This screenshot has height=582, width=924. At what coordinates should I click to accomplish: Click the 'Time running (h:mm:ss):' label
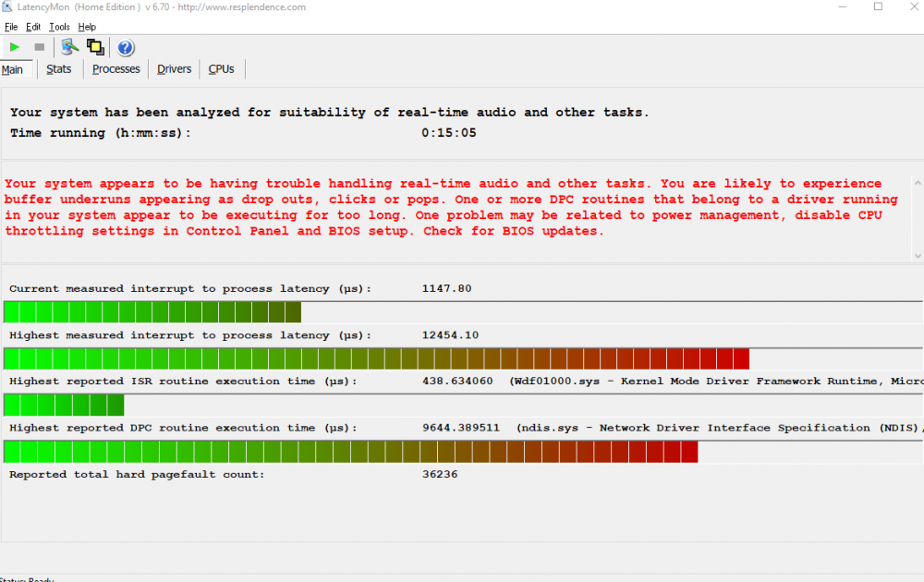[x=101, y=132]
